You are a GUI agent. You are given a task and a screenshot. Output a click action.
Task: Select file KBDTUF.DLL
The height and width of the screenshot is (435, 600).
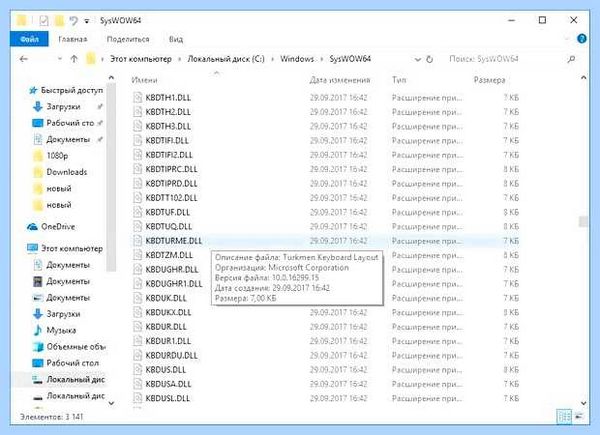[x=168, y=212]
